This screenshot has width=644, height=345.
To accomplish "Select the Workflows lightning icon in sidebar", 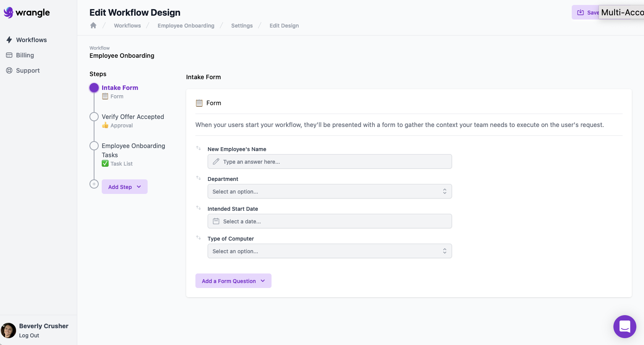I will [x=9, y=40].
